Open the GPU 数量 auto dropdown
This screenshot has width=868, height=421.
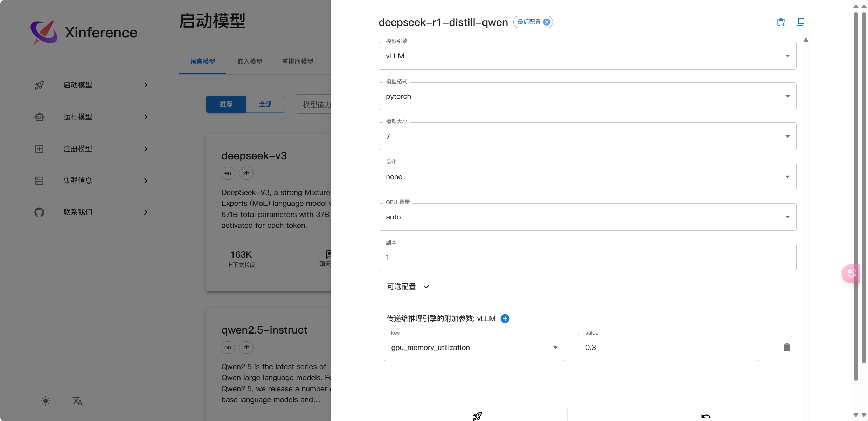point(587,217)
